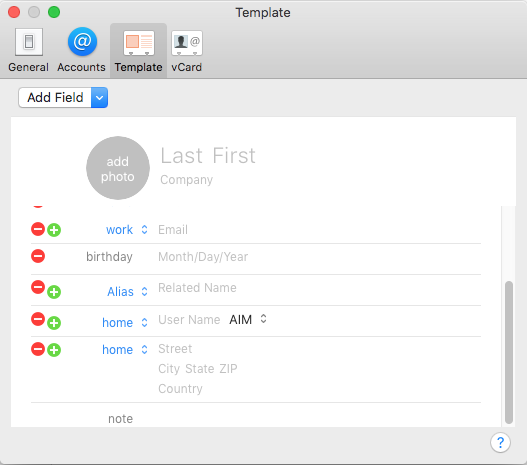Click the City State ZIP field
The image size is (527, 465).
198,369
